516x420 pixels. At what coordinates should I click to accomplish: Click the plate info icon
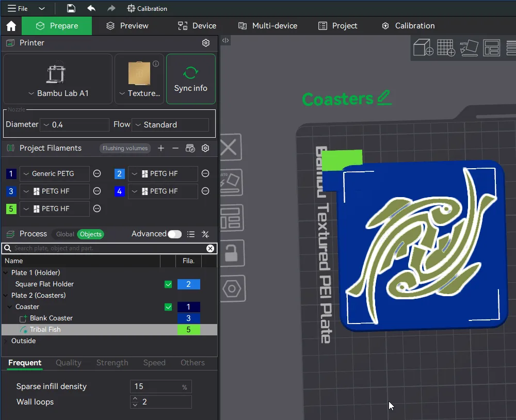[156, 63]
